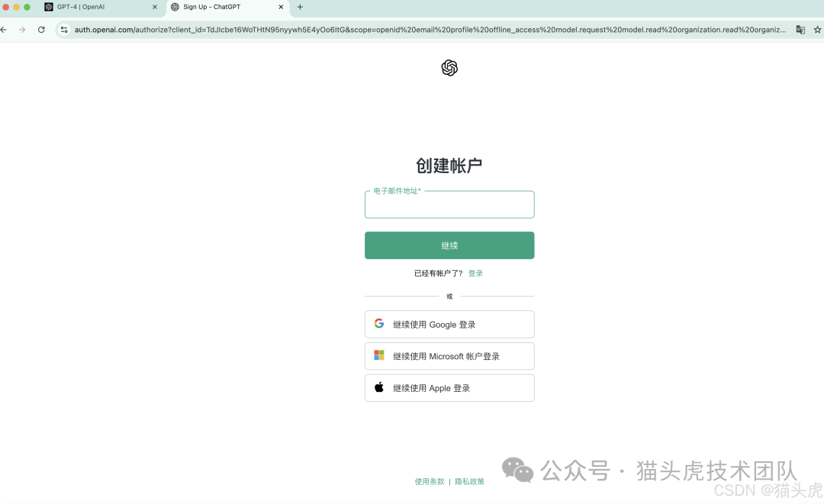The image size is (824, 504).
Task: Reload the current page
Action: coord(41,30)
